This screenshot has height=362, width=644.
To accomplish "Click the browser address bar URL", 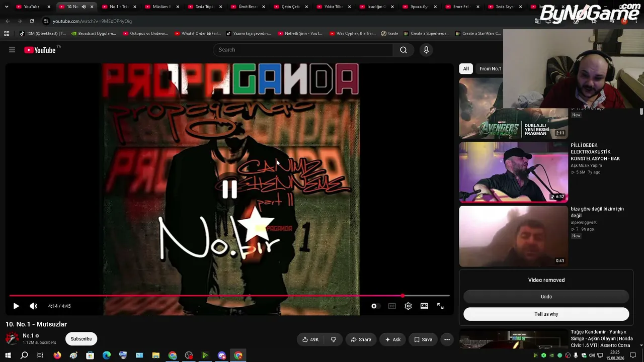I will [x=93, y=21].
